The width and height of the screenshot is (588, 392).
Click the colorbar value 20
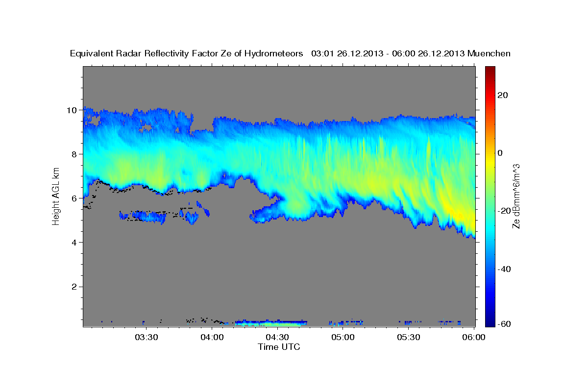coord(503,95)
